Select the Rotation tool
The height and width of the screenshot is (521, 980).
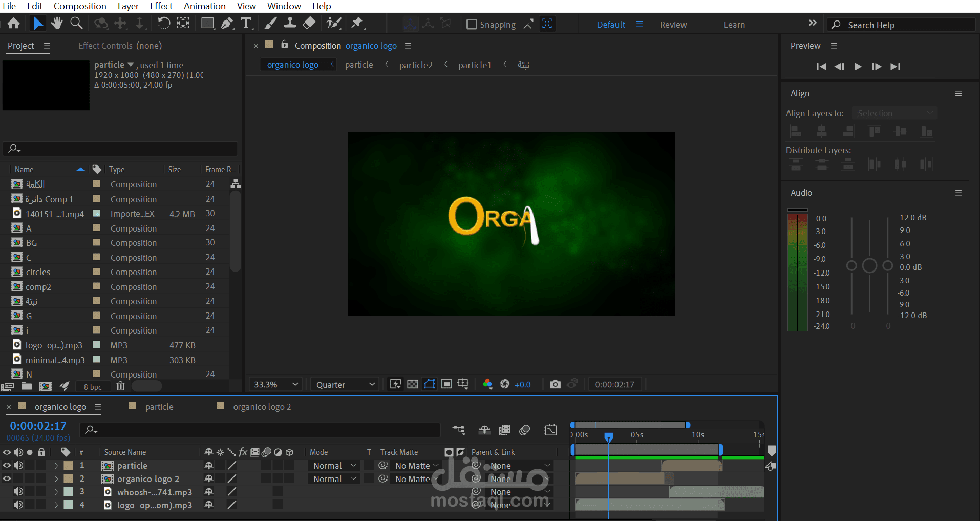click(163, 24)
